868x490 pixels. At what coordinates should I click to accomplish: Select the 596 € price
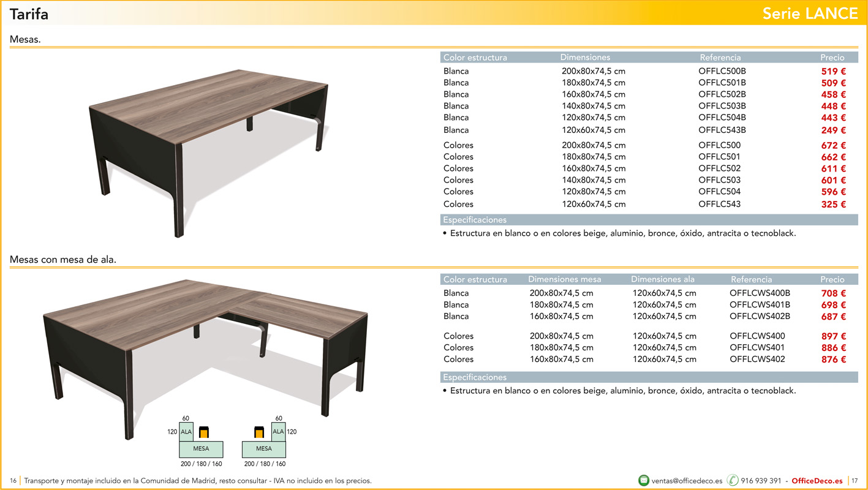click(834, 192)
